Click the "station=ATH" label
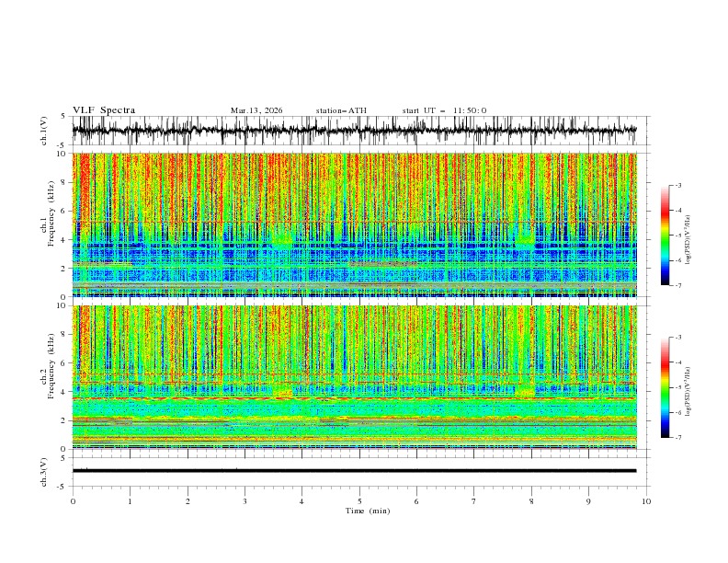728x563 pixels. coord(341,110)
